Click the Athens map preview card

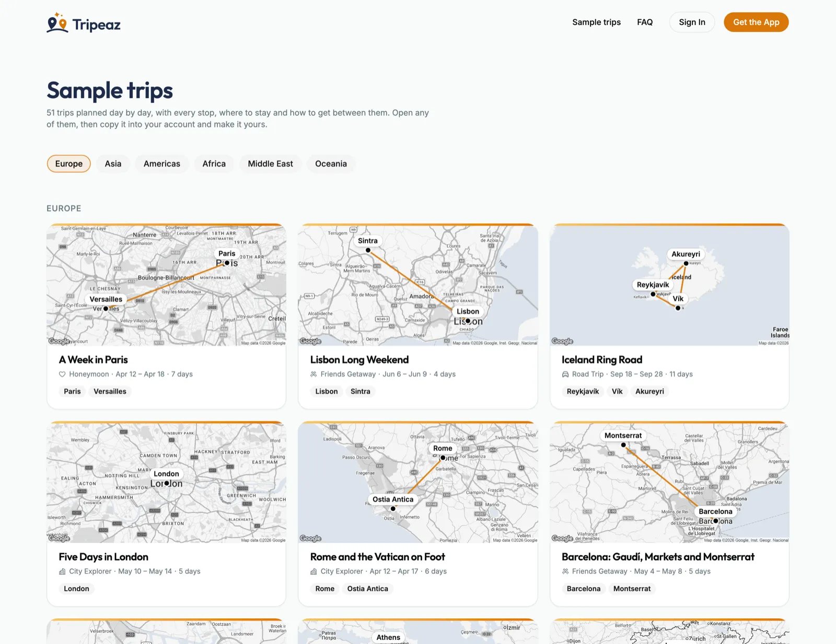tap(418, 632)
